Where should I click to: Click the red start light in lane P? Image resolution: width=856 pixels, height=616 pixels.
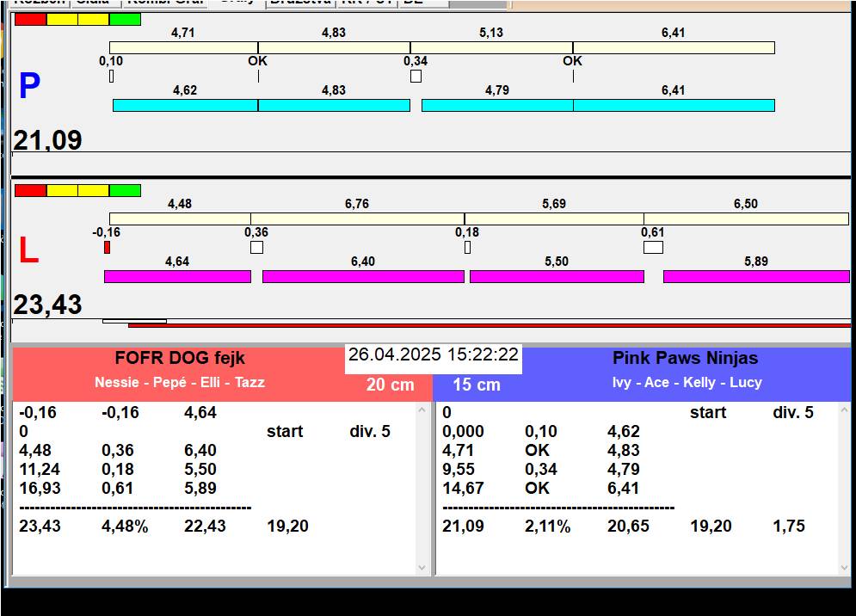(30, 19)
